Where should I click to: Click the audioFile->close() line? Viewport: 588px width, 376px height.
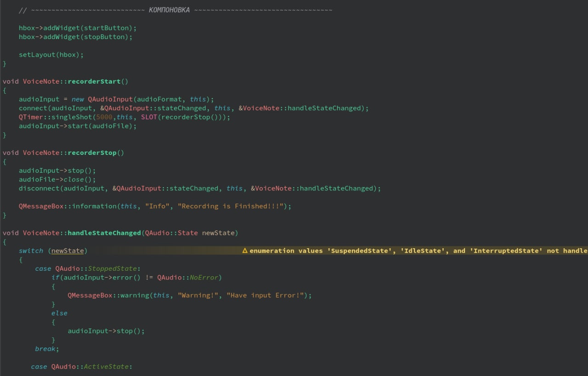tap(57, 180)
